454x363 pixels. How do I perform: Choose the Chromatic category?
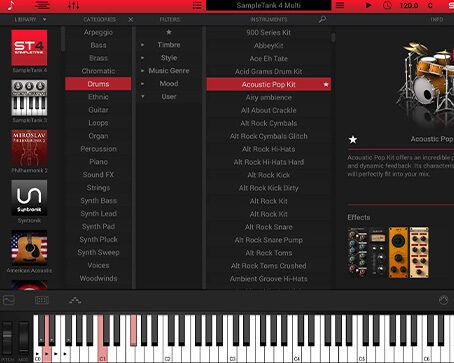coord(98,71)
